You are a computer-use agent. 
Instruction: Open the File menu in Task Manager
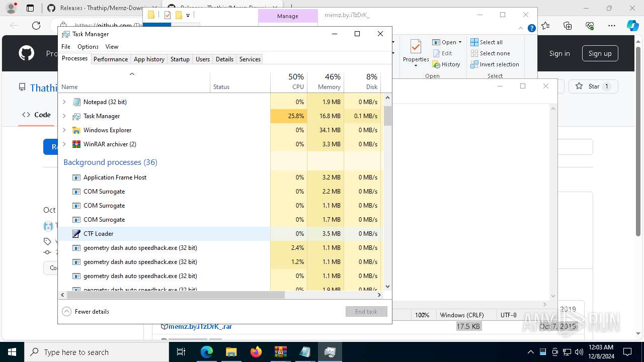(66, 47)
